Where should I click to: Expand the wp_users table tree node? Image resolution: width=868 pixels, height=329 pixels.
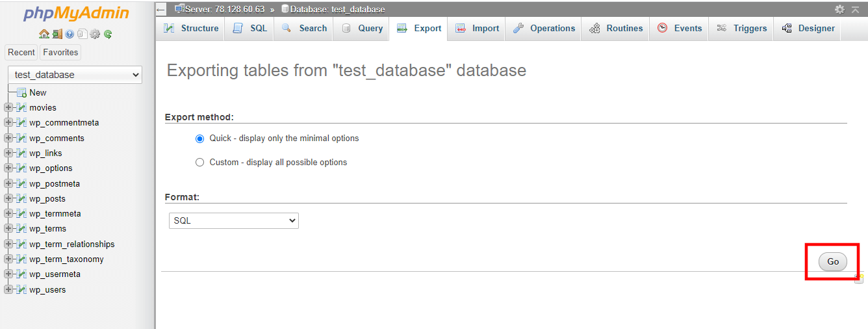click(x=8, y=290)
